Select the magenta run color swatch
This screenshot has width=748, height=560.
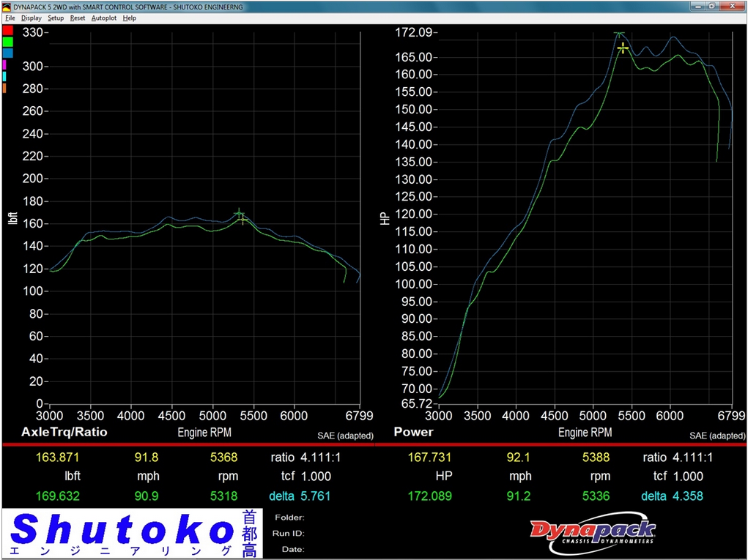pyautogui.click(x=4, y=65)
